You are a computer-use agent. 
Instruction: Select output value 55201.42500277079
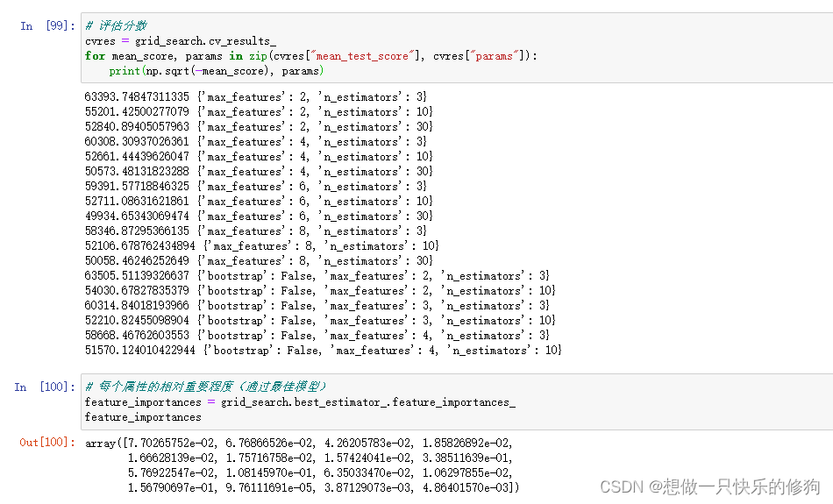(137, 111)
